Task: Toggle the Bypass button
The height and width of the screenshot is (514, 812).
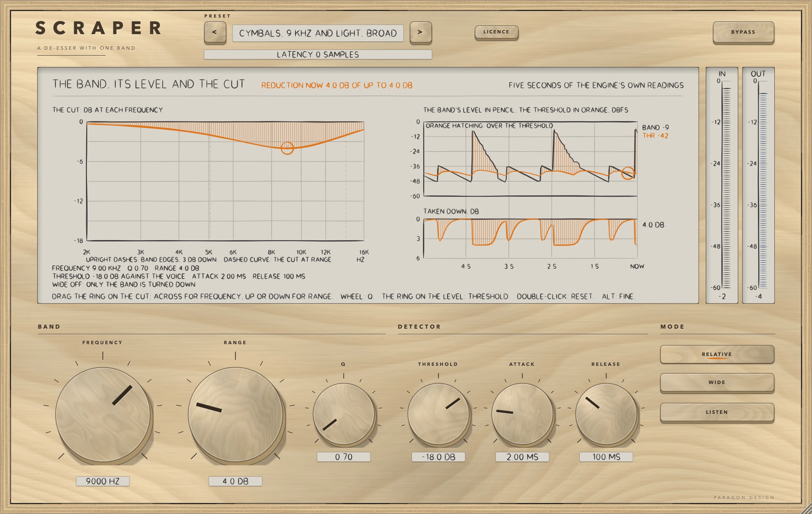Action: click(x=743, y=32)
